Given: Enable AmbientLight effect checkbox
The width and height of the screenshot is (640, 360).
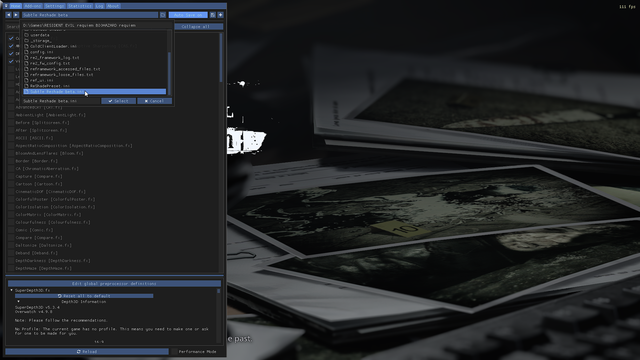Looking at the screenshot, I should (x=11, y=115).
